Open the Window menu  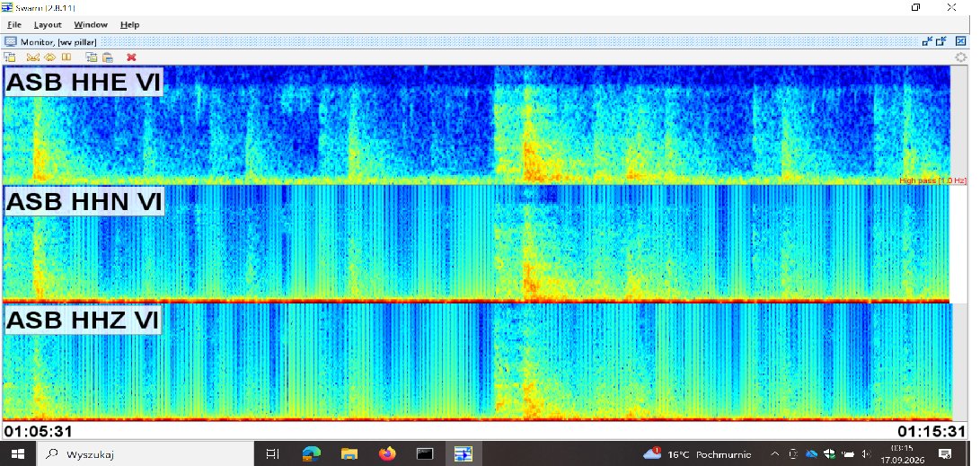click(x=91, y=24)
